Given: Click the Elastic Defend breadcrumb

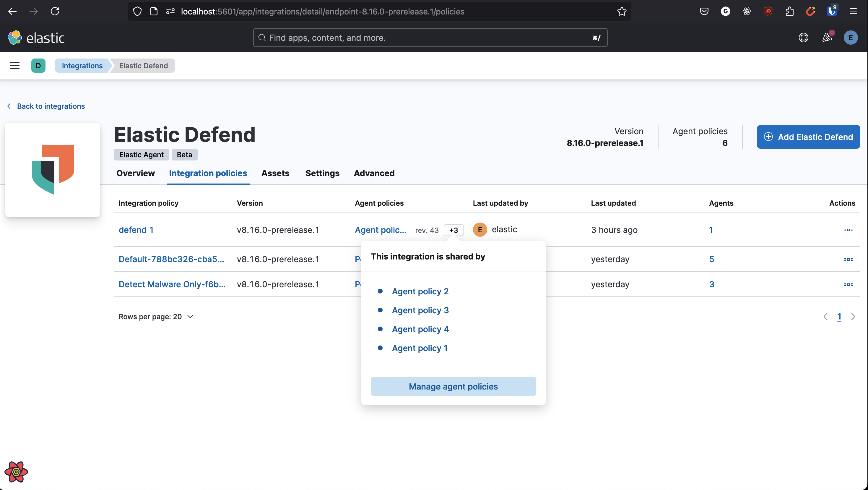Looking at the screenshot, I should point(143,66).
